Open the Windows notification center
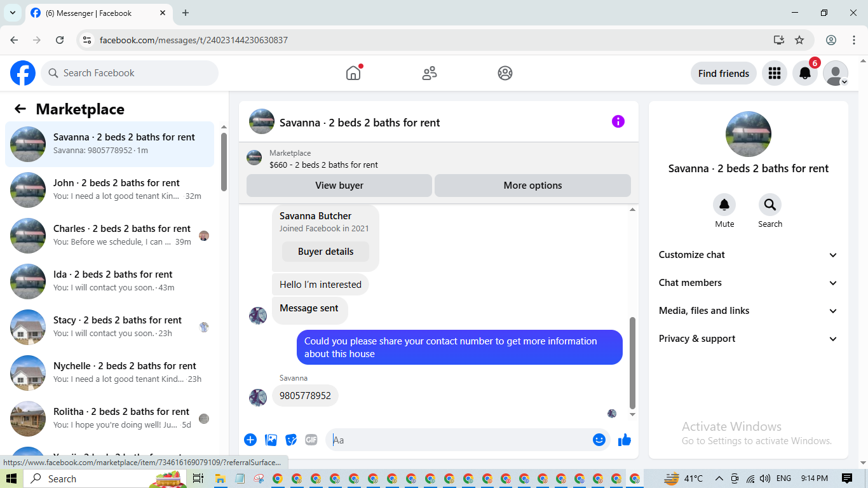Image resolution: width=868 pixels, height=488 pixels. click(847, 478)
